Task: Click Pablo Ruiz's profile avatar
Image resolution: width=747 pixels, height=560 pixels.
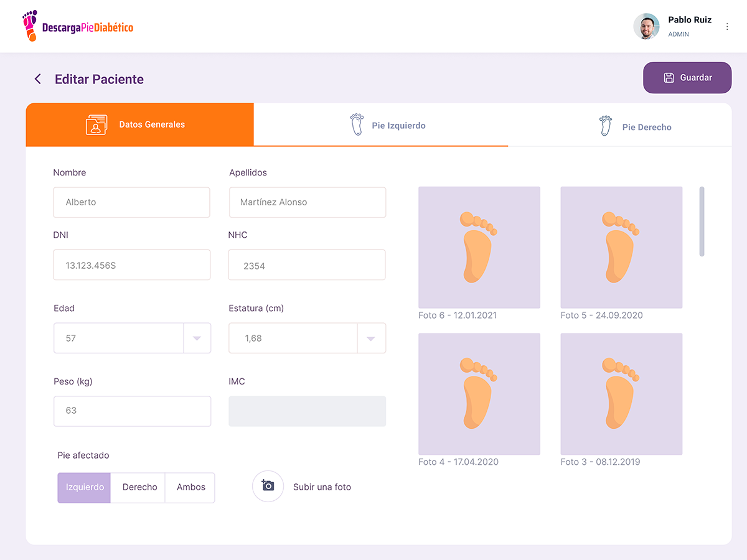Action: pos(646,27)
